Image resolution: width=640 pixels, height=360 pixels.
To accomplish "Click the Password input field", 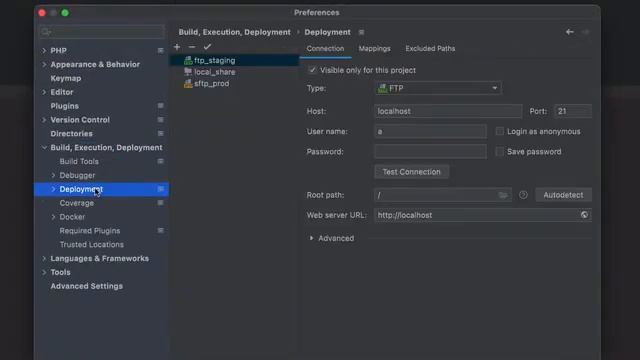I will click(431, 152).
